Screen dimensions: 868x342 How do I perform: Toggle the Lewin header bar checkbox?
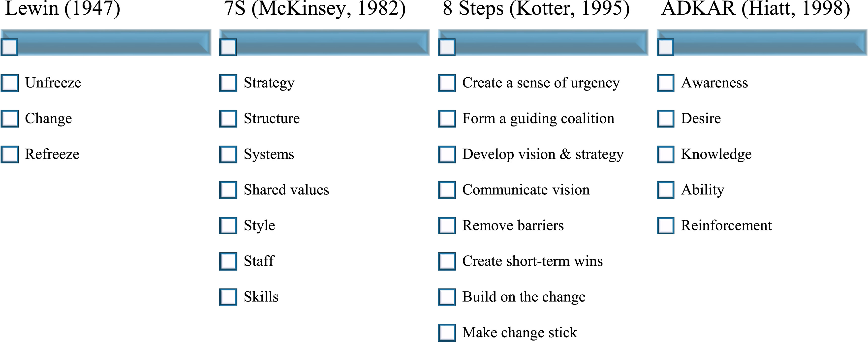tap(9, 47)
